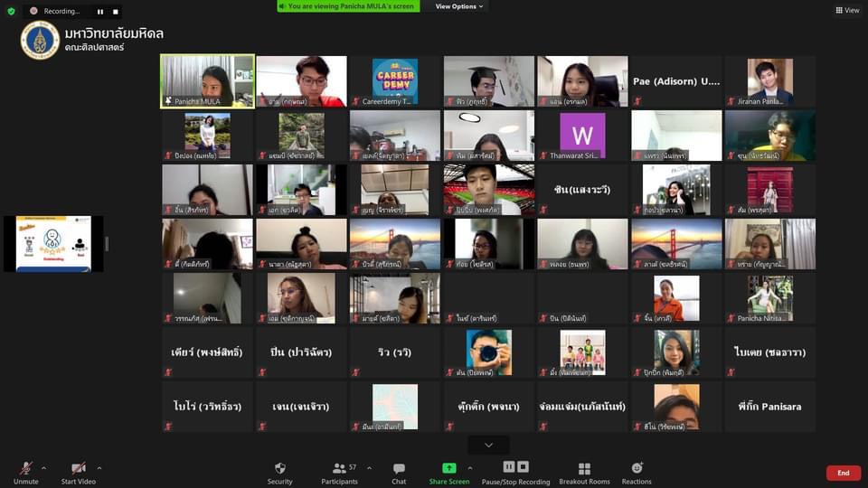Open the View layout menu
Image resolution: width=868 pixels, height=488 pixels.
[x=847, y=10]
